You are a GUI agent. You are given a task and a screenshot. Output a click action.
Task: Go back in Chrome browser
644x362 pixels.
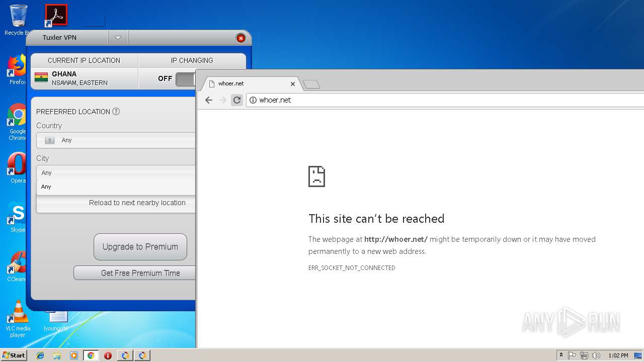209,100
